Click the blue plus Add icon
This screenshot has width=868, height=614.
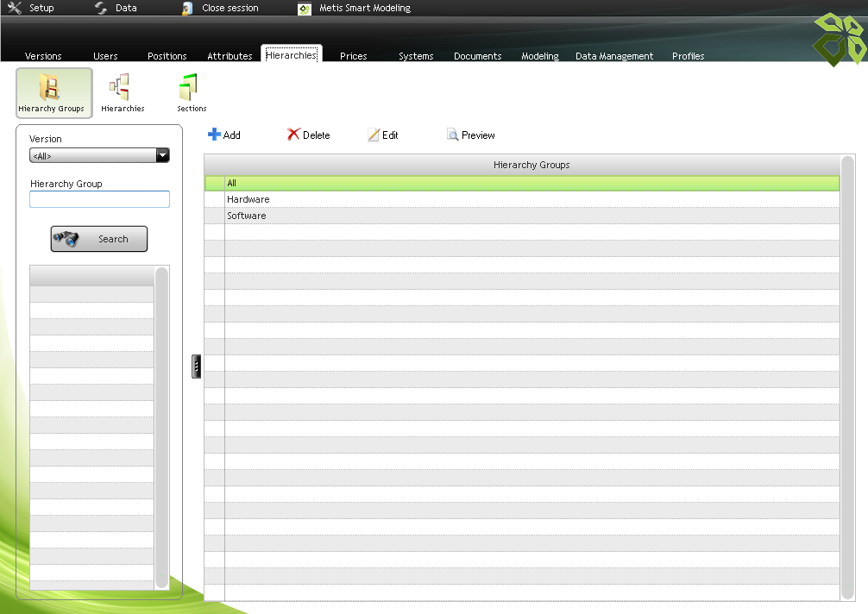[x=215, y=135]
